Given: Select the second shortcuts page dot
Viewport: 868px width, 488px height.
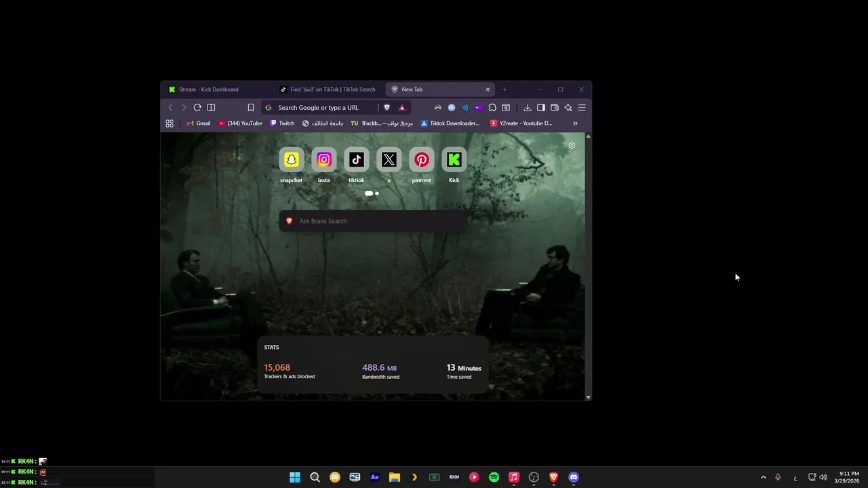Looking at the screenshot, I should pos(377,193).
